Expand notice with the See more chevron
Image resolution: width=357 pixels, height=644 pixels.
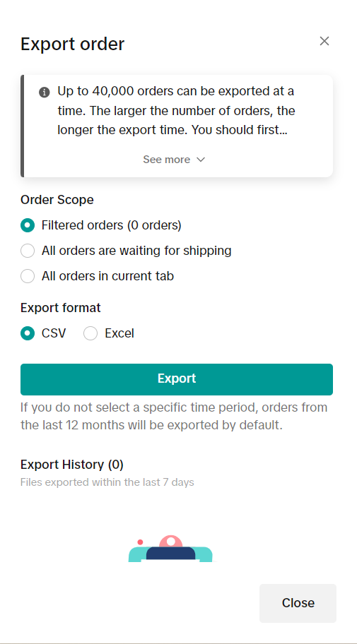tap(201, 160)
